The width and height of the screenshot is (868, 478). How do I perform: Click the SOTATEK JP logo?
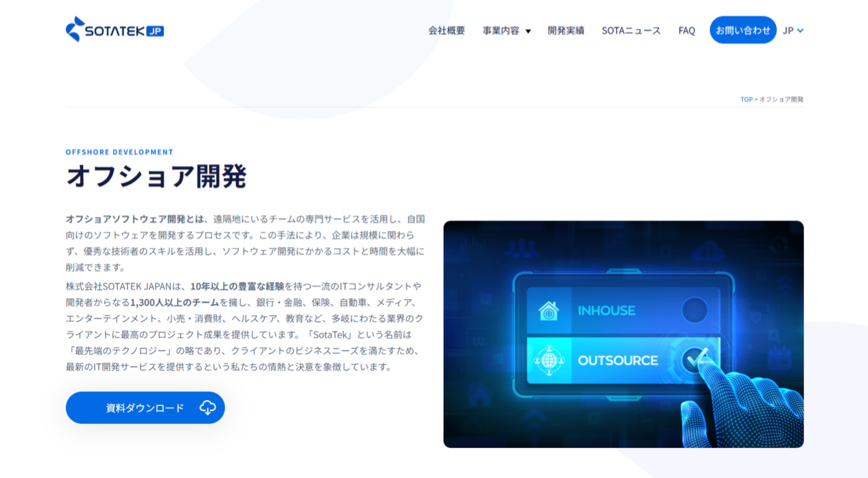pos(115,29)
